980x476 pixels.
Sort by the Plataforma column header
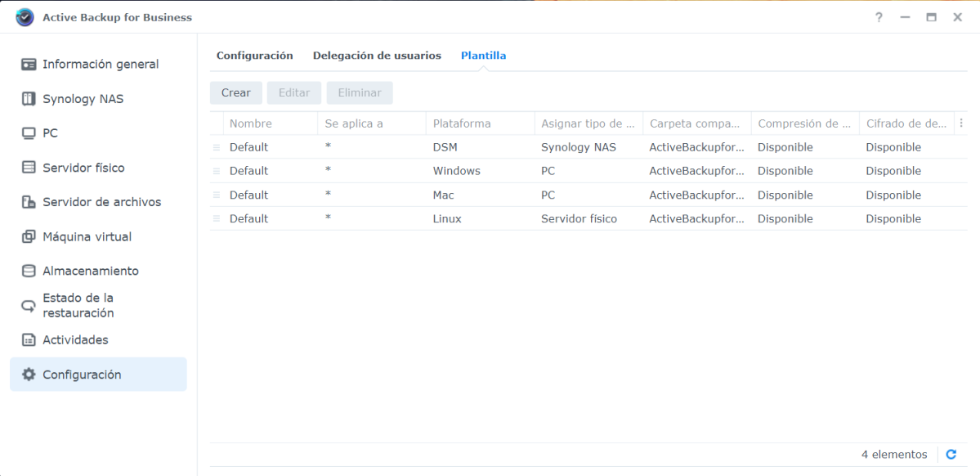[x=480, y=123]
